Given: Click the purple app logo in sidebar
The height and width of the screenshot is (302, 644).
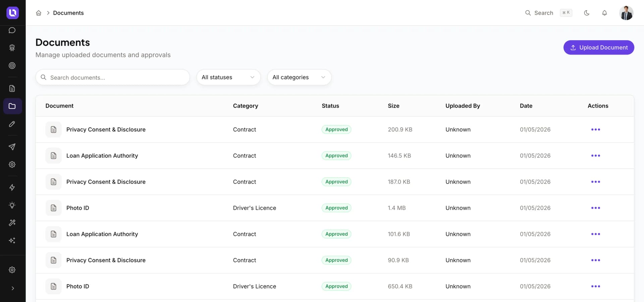Looking at the screenshot, I should [x=12, y=13].
